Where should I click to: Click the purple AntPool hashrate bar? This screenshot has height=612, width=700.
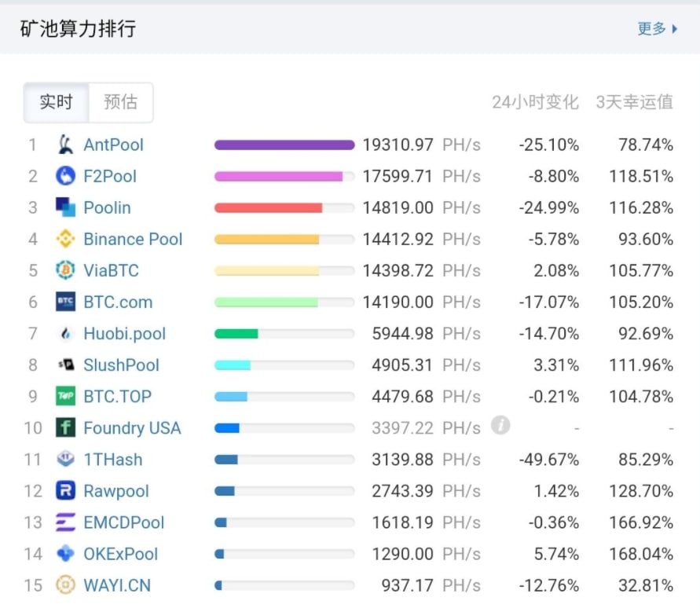284,145
